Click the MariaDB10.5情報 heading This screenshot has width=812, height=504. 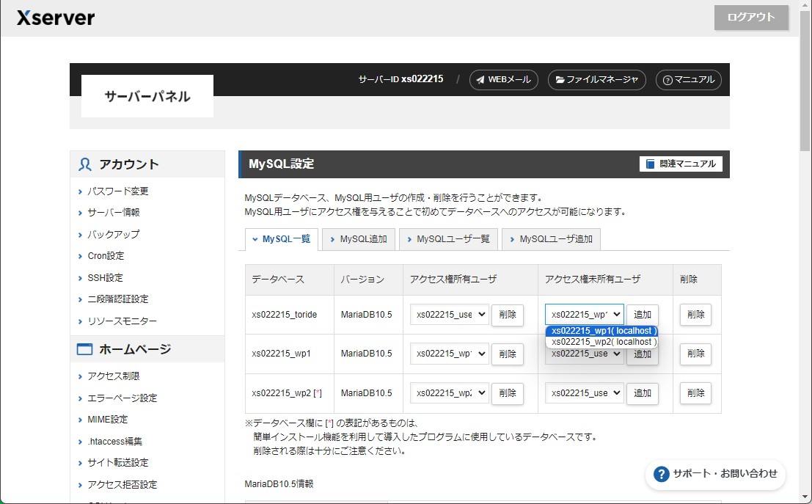pyautogui.click(x=279, y=484)
